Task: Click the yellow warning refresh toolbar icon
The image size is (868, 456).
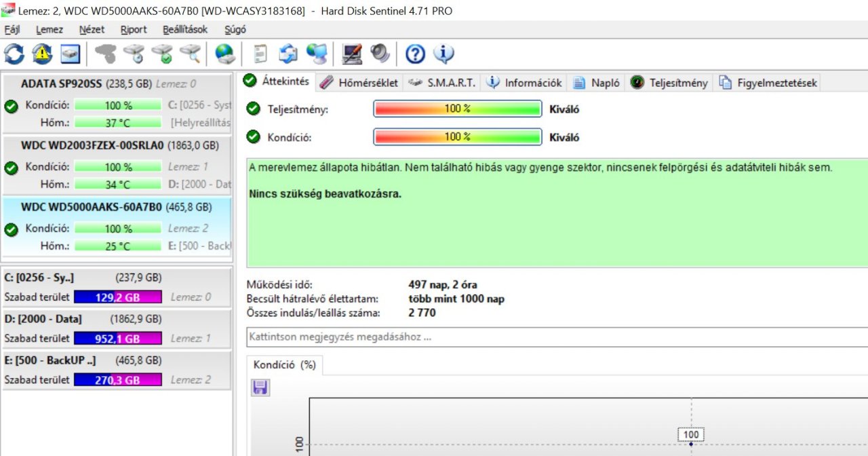Action: pyautogui.click(x=42, y=54)
